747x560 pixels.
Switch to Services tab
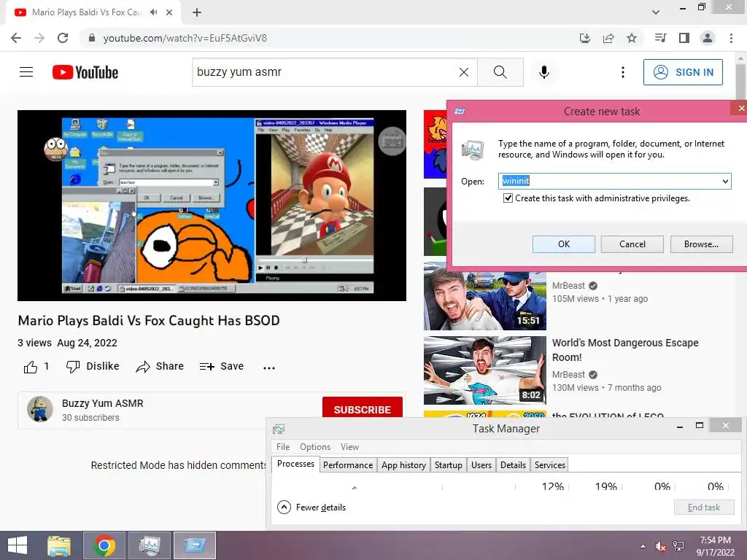(550, 464)
